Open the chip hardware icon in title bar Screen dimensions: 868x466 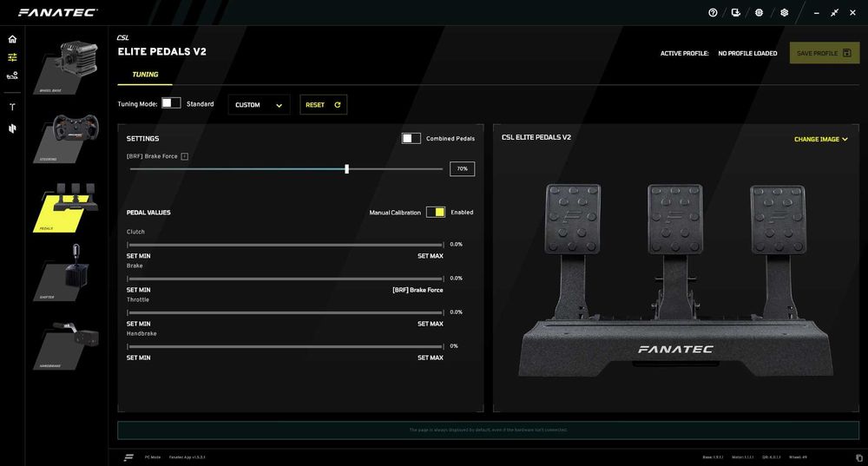pos(759,12)
